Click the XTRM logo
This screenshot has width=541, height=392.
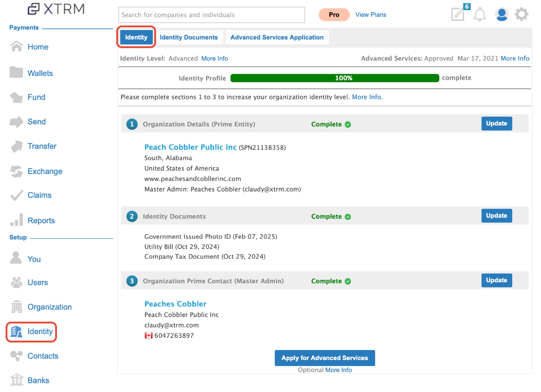click(x=56, y=9)
